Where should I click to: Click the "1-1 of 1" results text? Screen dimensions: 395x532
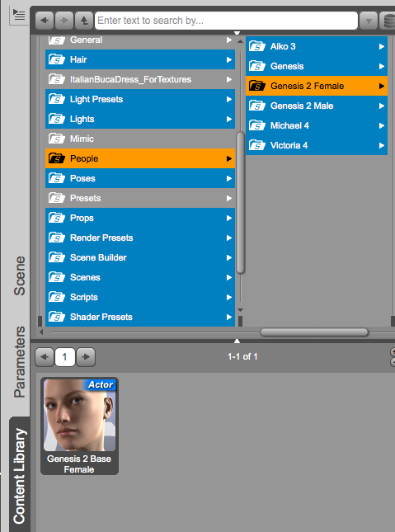click(x=242, y=356)
